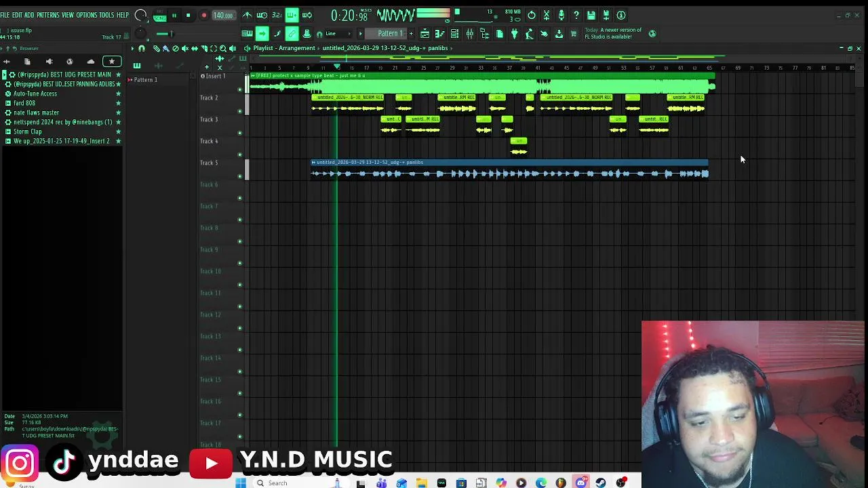Open the Piano roll view button
The width and height of the screenshot is (868, 488).
[x=440, y=33]
